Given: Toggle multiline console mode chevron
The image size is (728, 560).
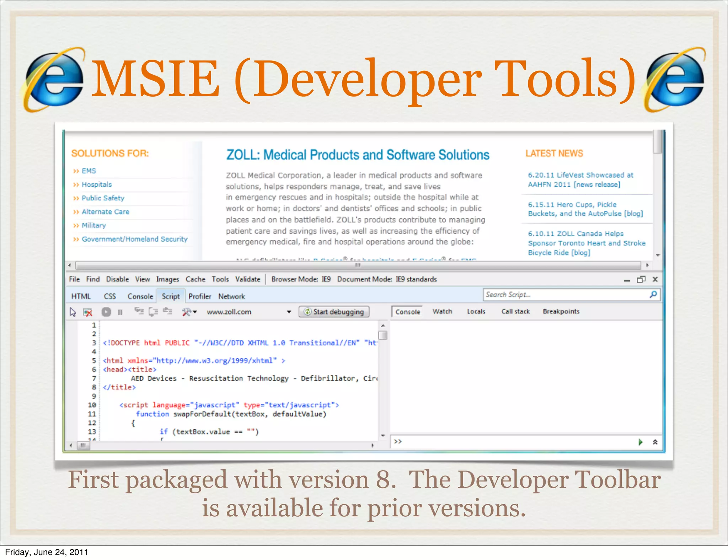Looking at the screenshot, I should pos(655,442).
